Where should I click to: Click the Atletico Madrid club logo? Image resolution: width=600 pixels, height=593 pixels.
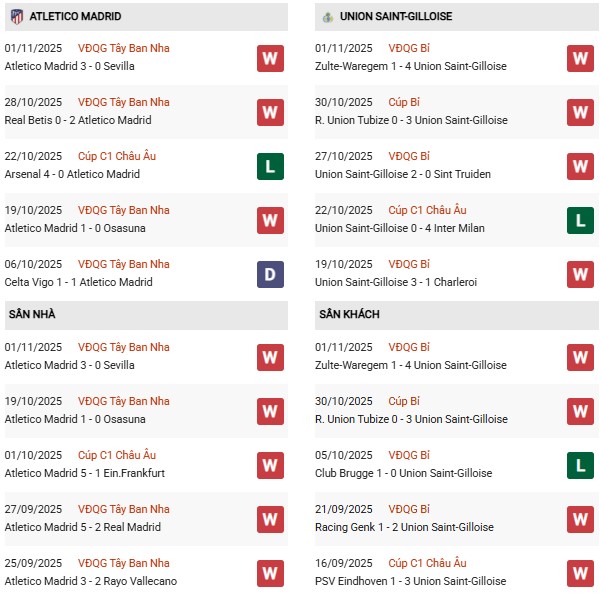point(16,17)
